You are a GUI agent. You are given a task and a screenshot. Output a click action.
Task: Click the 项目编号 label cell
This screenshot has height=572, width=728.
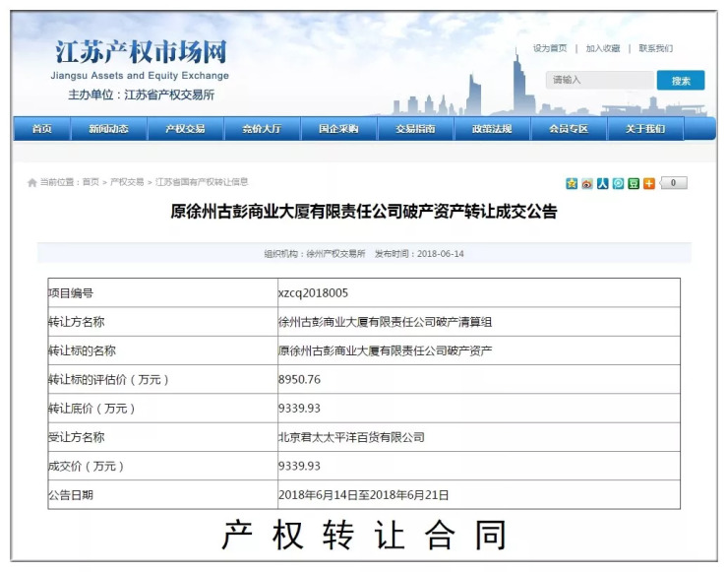tap(162, 292)
